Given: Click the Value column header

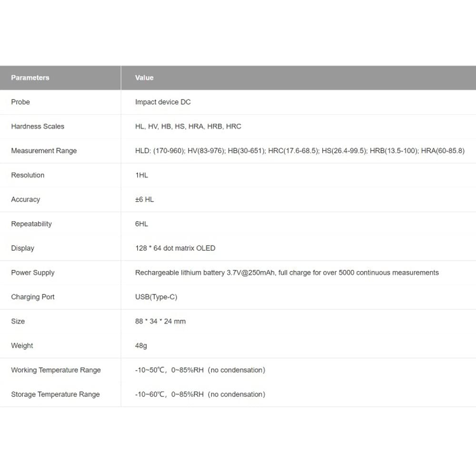Looking at the screenshot, I should (x=144, y=78).
